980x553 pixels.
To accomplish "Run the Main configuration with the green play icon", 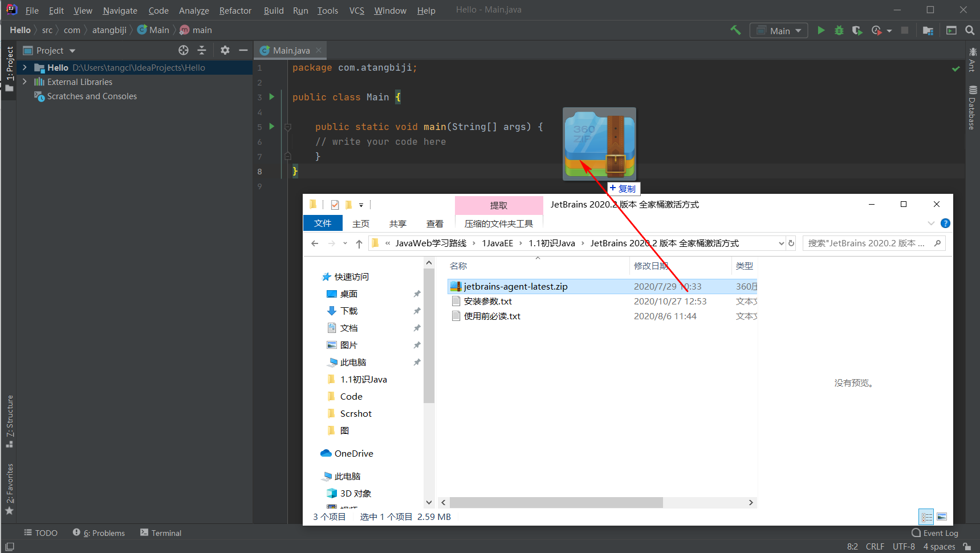I will pyautogui.click(x=821, y=30).
